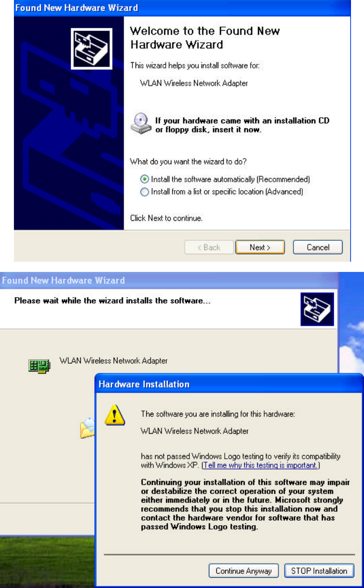Click the Next button

coord(260,247)
